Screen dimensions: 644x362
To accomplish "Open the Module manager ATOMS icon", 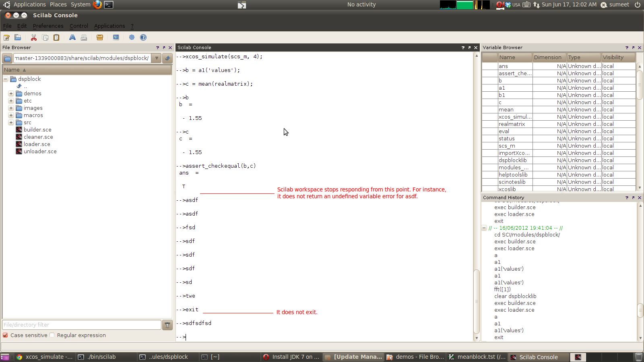I will click(x=100, y=37).
